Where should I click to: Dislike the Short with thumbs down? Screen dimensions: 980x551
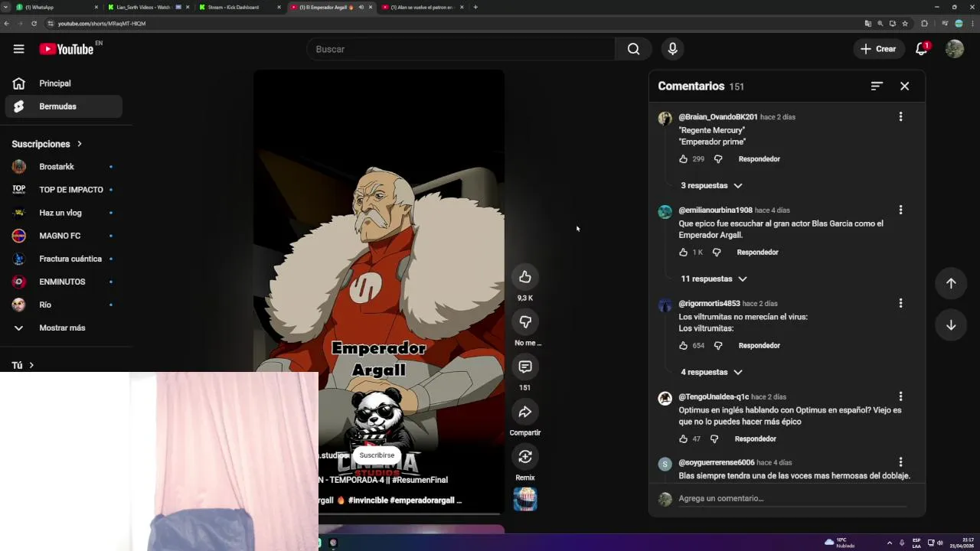click(525, 322)
